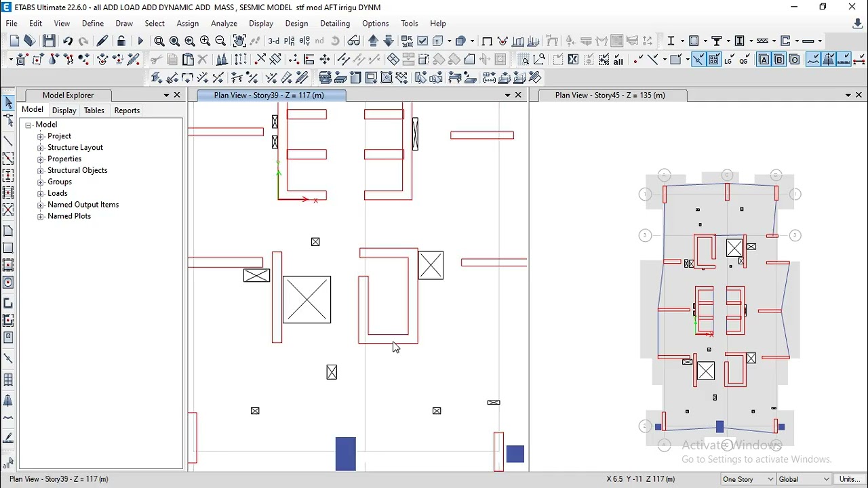The height and width of the screenshot is (488, 868).
Task: Expand the Project tree node
Action: coord(40,136)
